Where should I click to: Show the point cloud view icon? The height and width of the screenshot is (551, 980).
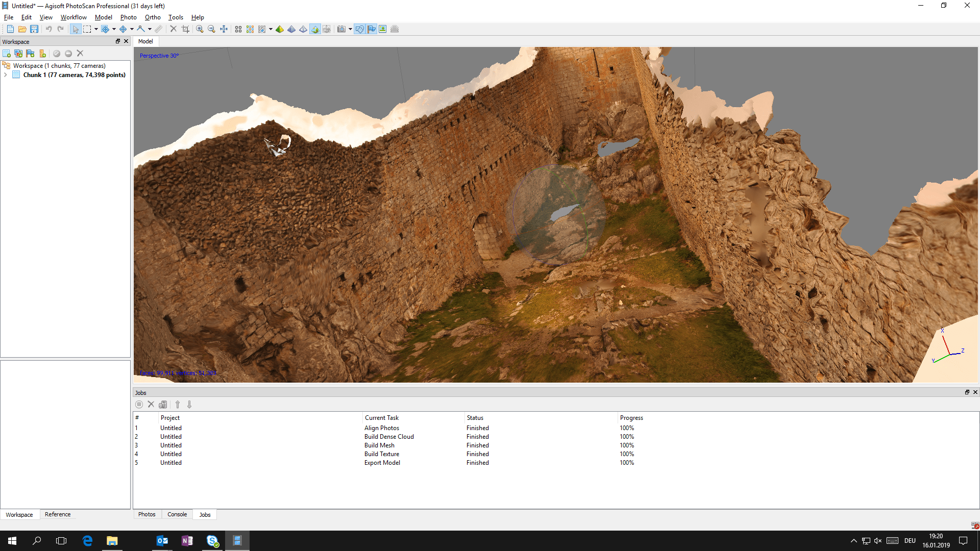tap(238, 29)
